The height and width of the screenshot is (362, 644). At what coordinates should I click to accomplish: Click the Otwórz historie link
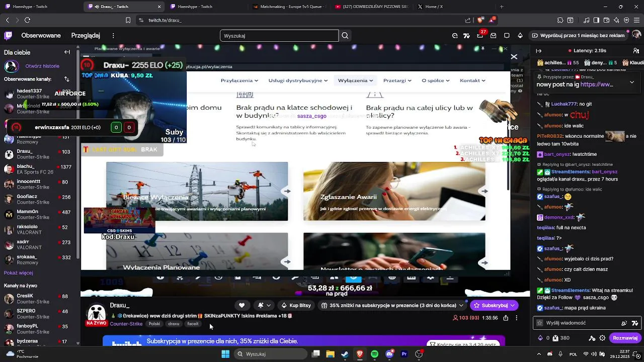point(42,66)
